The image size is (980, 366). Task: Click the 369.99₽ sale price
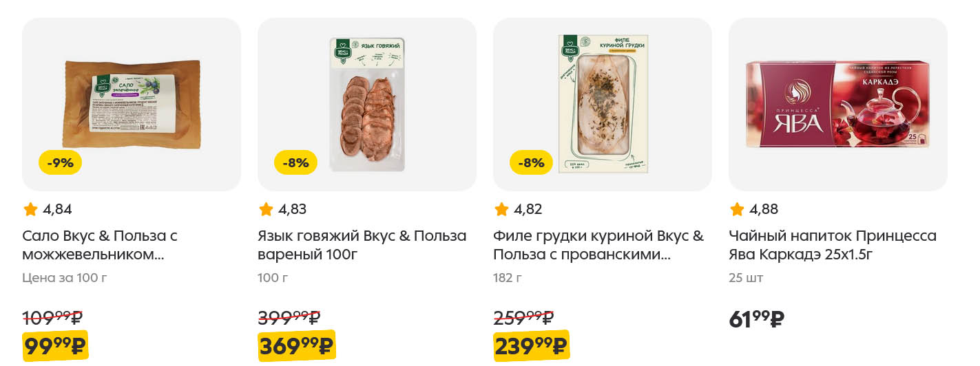pyautogui.click(x=297, y=346)
